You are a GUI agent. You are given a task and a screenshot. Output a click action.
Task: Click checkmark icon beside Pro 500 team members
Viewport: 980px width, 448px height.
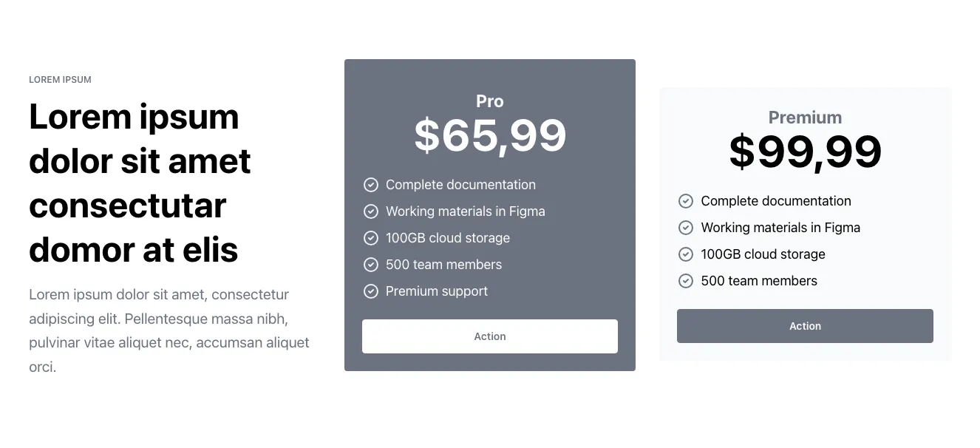coord(371,265)
